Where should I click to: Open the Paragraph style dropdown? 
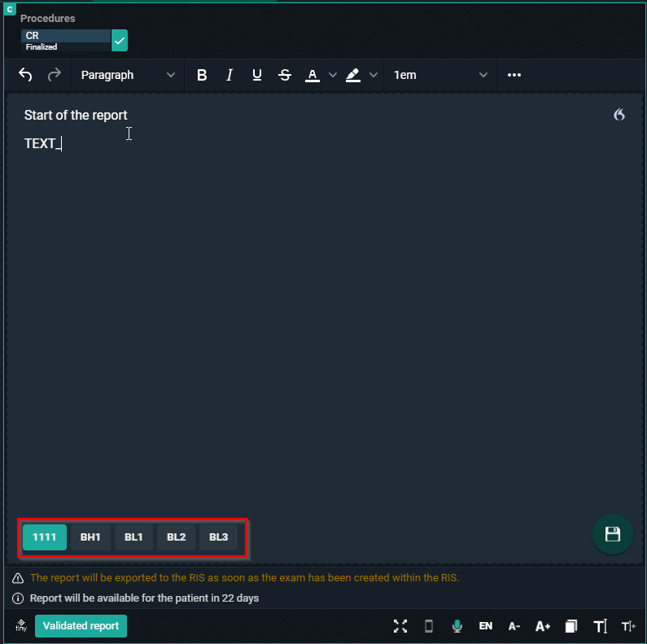[x=127, y=75]
